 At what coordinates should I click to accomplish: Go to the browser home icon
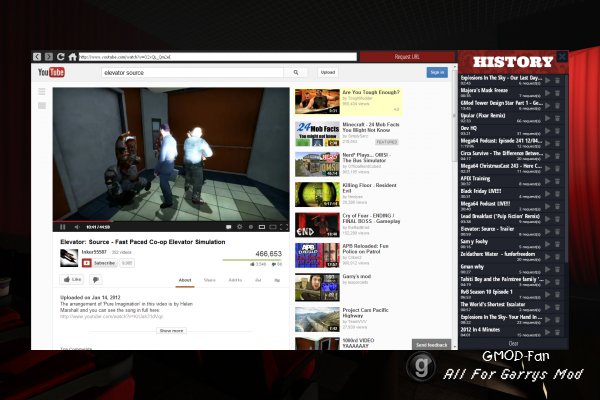coord(72,57)
